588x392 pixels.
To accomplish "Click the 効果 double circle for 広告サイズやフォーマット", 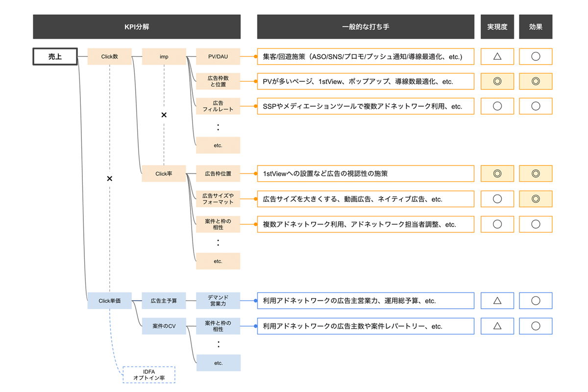I will (x=536, y=198).
